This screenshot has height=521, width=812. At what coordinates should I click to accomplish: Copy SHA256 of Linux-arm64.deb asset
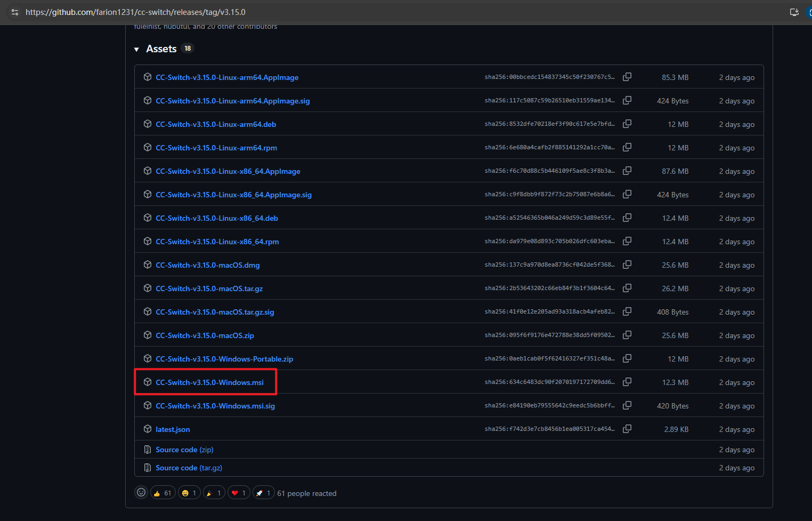point(627,124)
